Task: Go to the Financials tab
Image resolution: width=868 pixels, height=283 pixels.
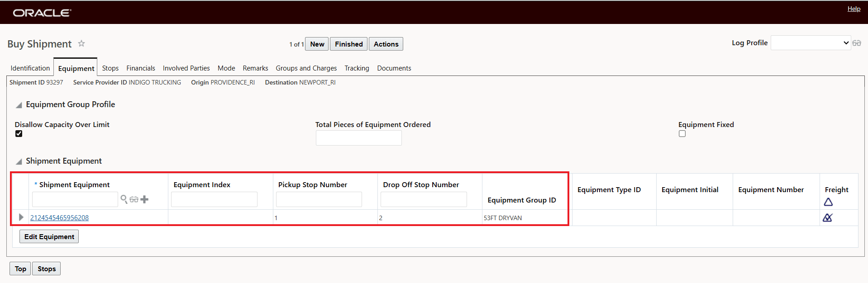Action: click(141, 68)
